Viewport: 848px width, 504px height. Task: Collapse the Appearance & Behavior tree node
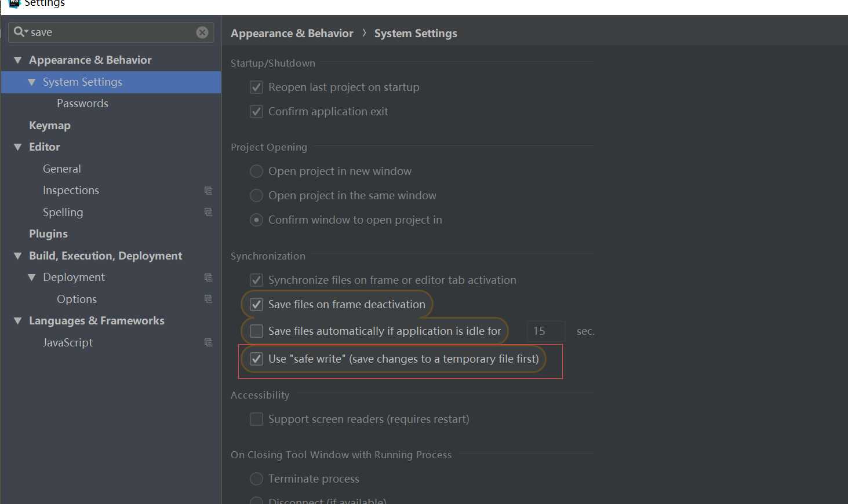(x=18, y=60)
